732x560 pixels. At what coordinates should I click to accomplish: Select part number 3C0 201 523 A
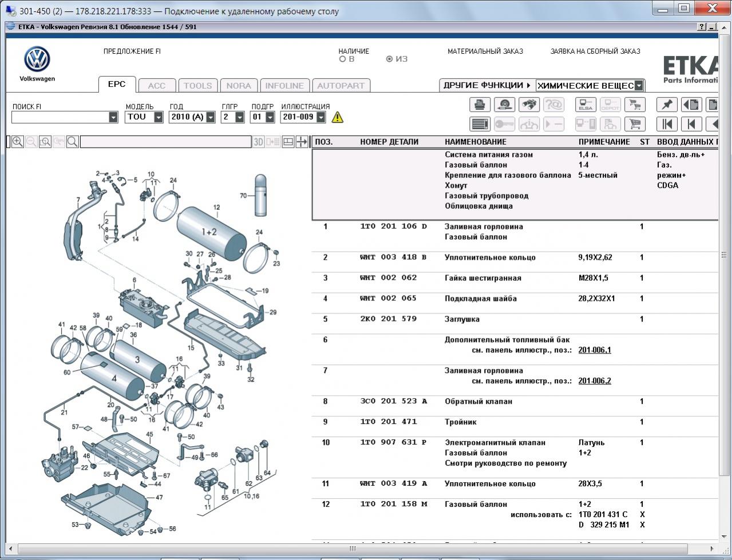point(394,402)
